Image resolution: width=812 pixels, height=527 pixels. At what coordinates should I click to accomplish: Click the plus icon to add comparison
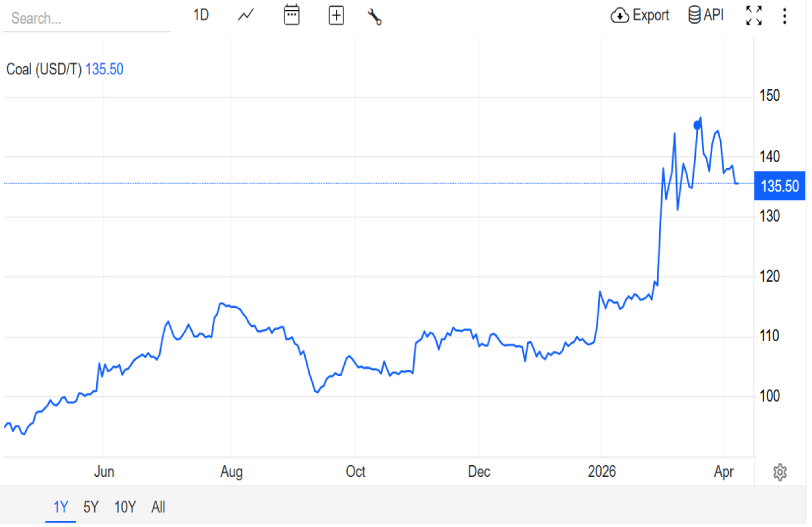336,16
